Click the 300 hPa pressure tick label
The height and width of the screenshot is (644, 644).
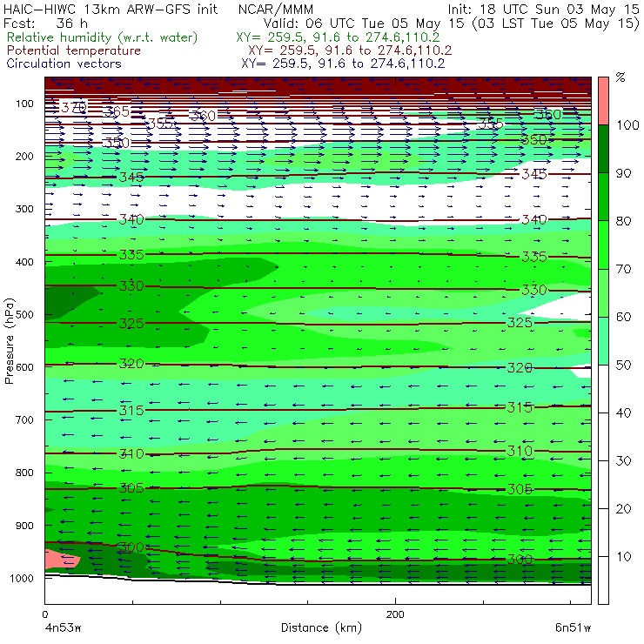(24, 209)
